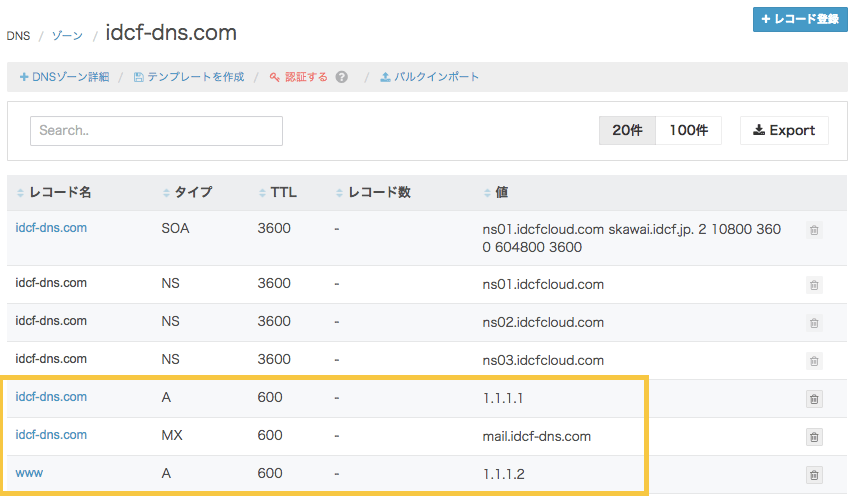Click the SOA record value text

(x=631, y=238)
